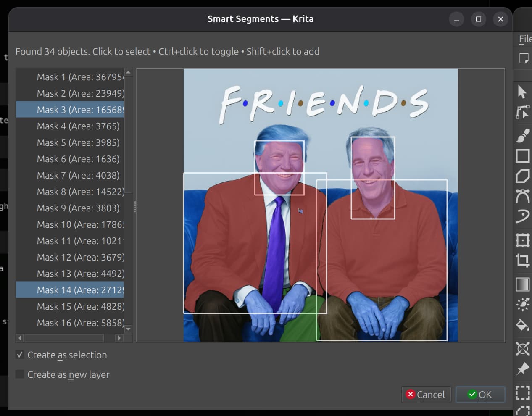This screenshot has width=532, height=416.
Task: Pick the Fill bucket tool
Action: pos(522,325)
